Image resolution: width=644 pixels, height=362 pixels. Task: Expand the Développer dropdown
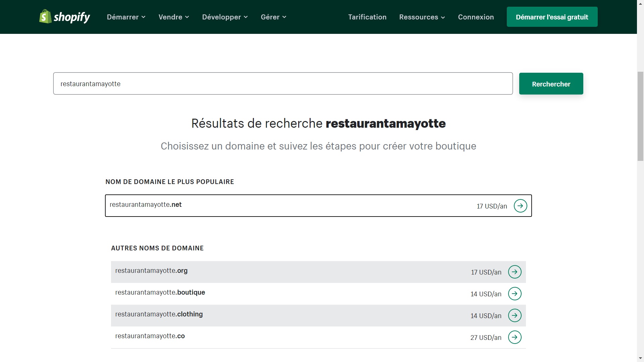[225, 17]
